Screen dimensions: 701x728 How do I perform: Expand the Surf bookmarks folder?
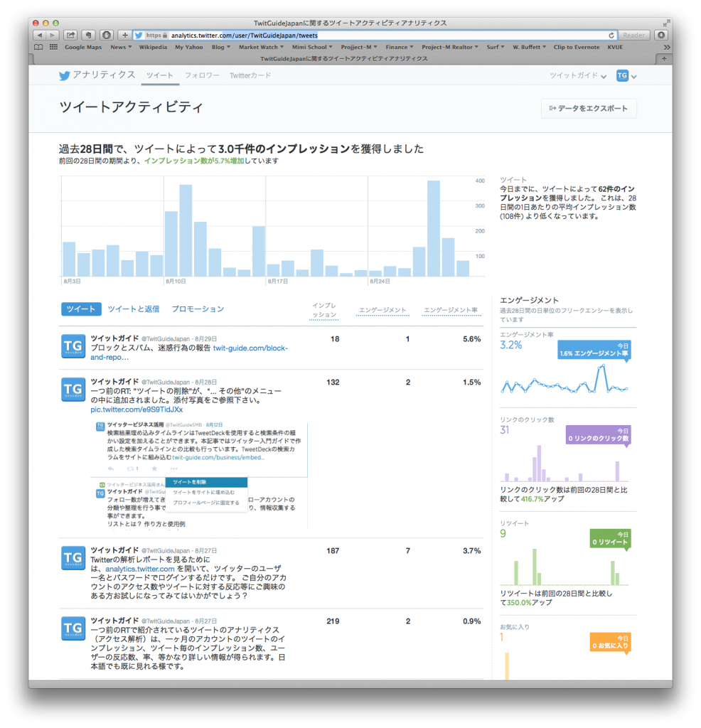[495, 47]
